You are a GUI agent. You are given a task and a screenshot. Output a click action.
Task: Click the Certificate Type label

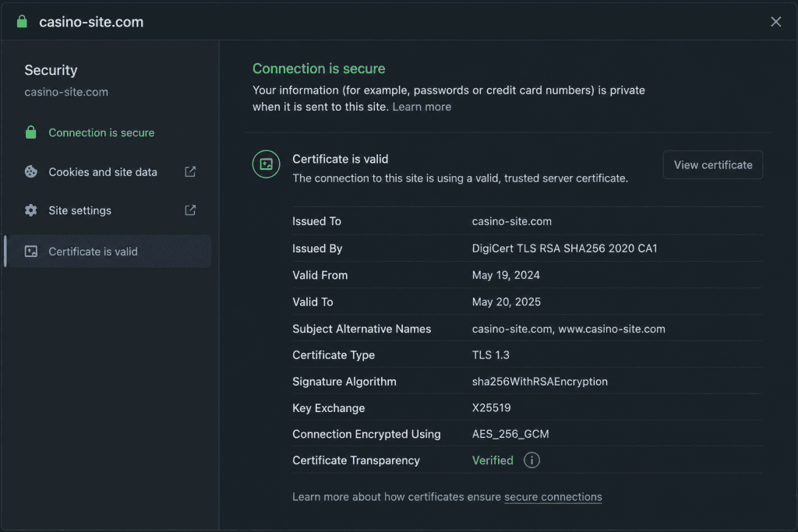(334, 355)
